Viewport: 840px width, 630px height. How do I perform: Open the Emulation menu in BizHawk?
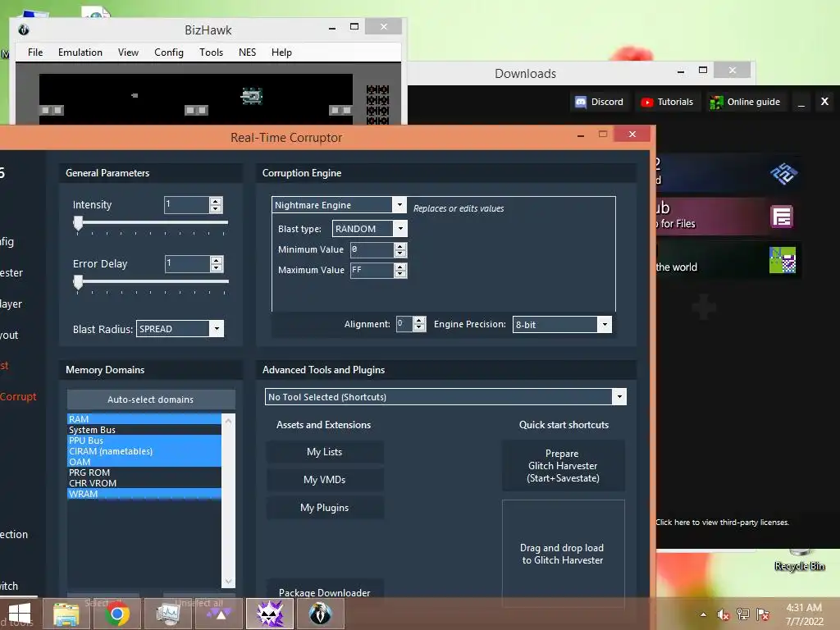tap(80, 52)
